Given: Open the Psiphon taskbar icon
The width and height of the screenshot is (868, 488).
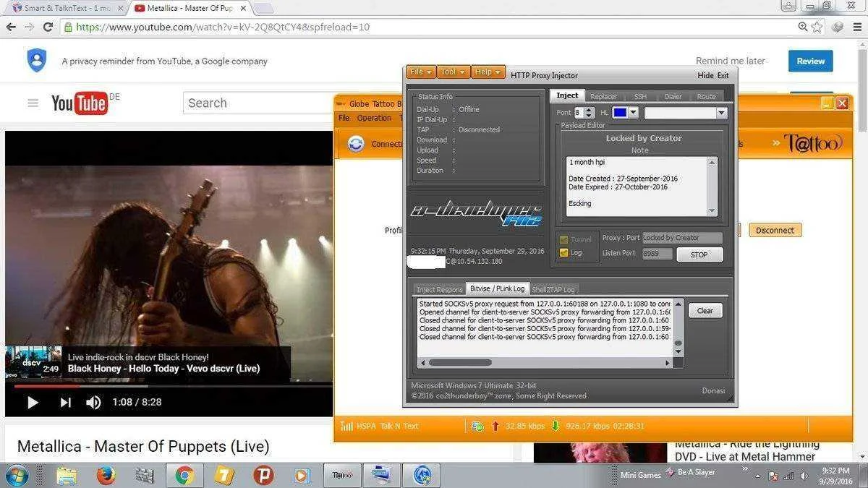Looking at the screenshot, I should 263,476.
